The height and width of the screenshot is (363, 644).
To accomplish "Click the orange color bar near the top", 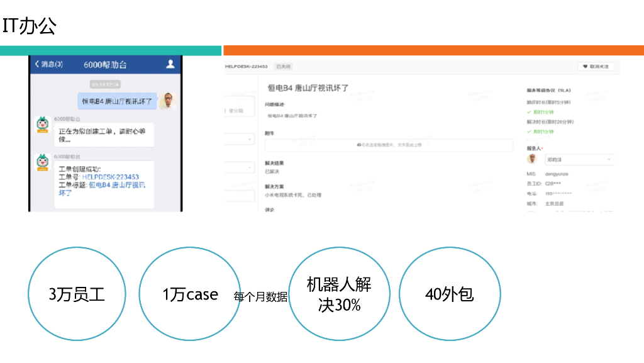I will [434, 48].
